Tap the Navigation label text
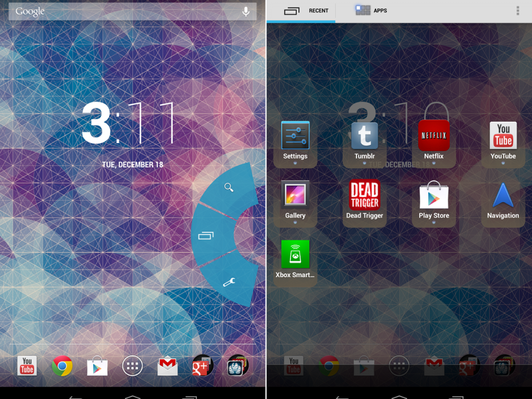Screen dimensions: 532x399 tap(503, 215)
